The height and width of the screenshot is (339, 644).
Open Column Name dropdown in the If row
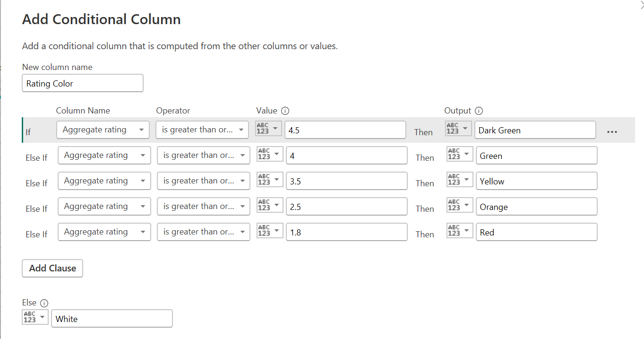103,130
